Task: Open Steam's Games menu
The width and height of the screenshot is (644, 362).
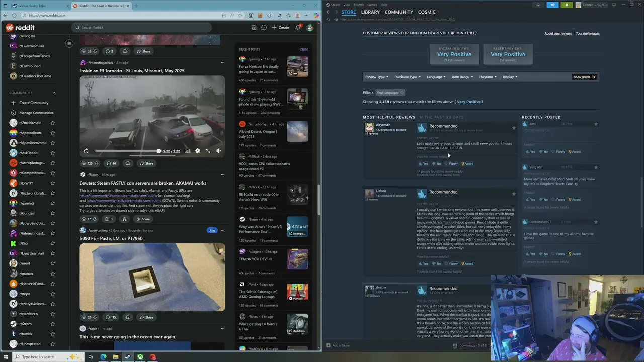Action: coord(372,5)
